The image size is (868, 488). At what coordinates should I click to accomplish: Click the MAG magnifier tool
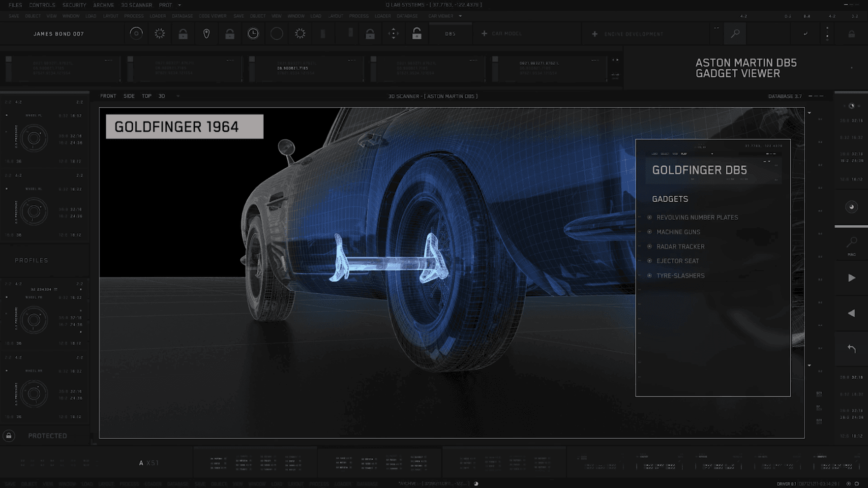[x=852, y=246]
